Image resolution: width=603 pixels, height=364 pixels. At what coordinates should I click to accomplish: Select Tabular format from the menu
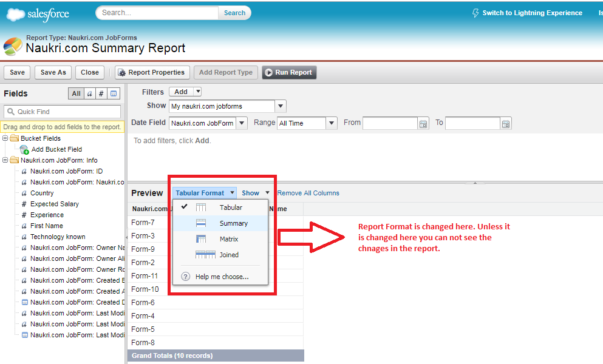[x=220, y=207]
